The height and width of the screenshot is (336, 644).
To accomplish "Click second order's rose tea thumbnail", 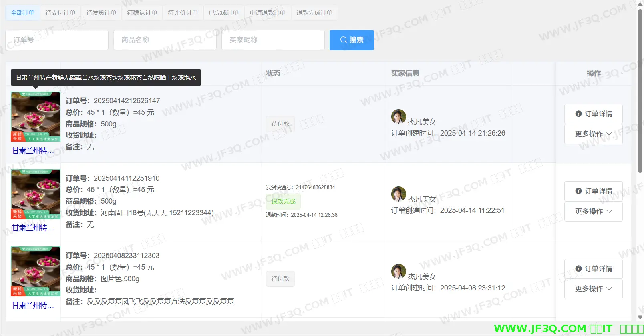I will (x=36, y=194).
